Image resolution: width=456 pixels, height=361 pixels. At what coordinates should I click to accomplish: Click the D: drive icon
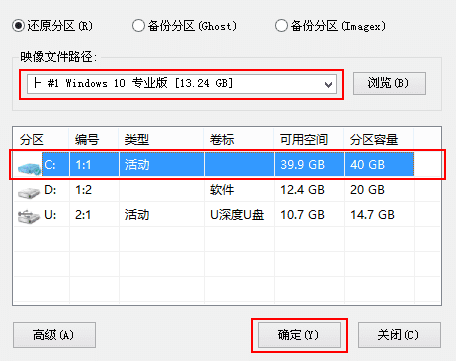29,192
